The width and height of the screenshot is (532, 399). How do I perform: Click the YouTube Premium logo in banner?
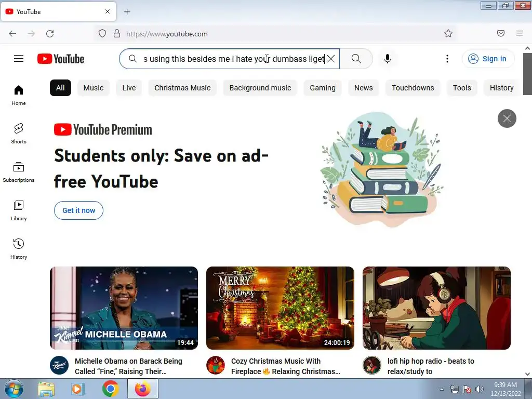tap(103, 129)
